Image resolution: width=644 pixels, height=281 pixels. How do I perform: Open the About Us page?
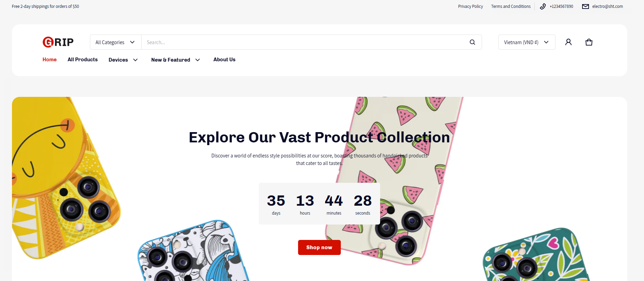coord(224,60)
